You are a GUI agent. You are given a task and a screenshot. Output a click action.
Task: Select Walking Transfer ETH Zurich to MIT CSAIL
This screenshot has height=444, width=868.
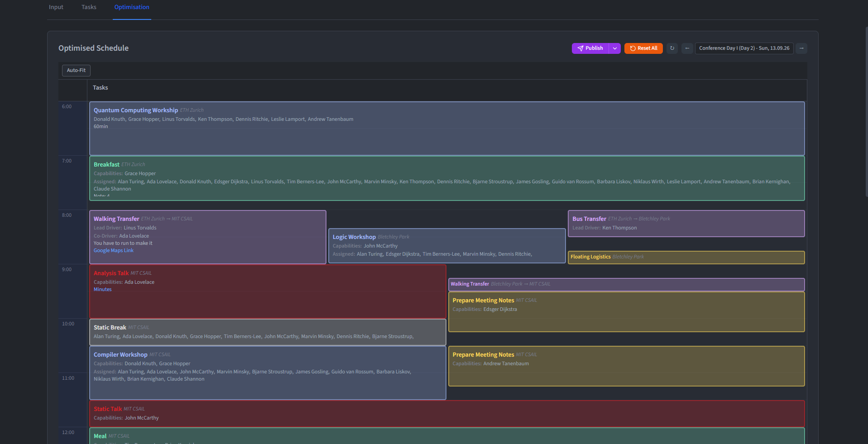[x=208, y=237]
